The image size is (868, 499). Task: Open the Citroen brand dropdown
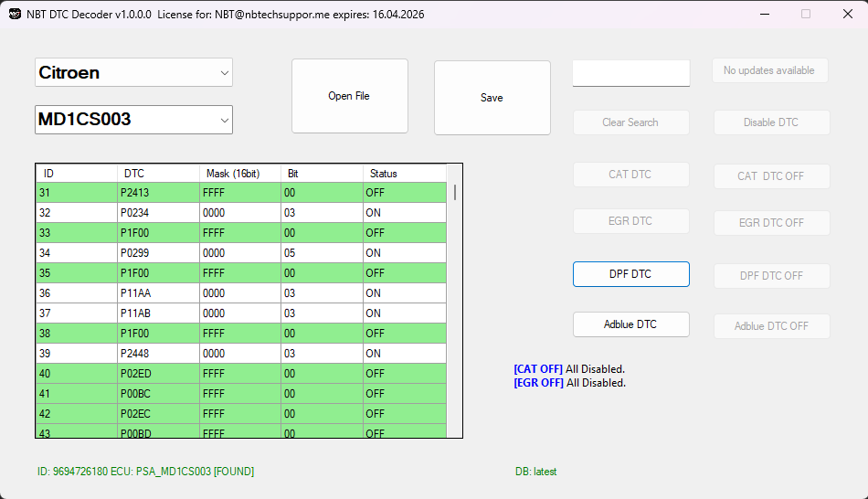click(133, 72)
